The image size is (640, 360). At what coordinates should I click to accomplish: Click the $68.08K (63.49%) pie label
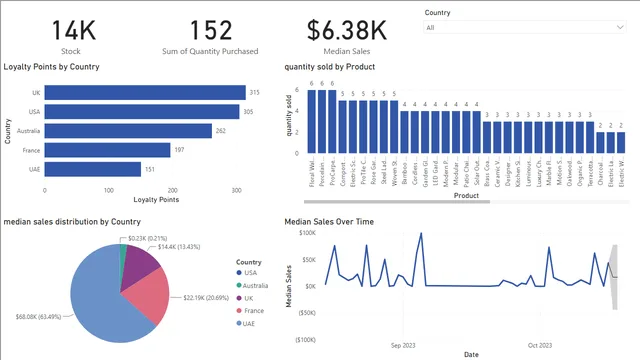pos(38,316)
